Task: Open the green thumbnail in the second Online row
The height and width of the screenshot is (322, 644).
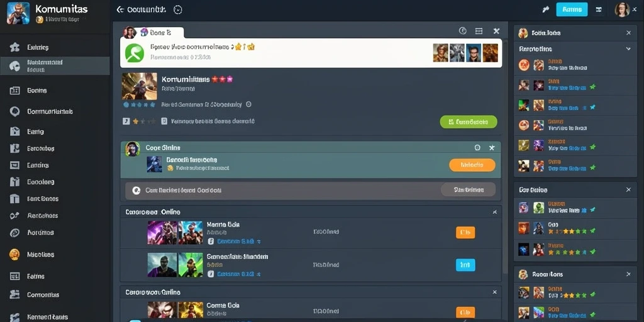Action: click(x=190, y=265)
